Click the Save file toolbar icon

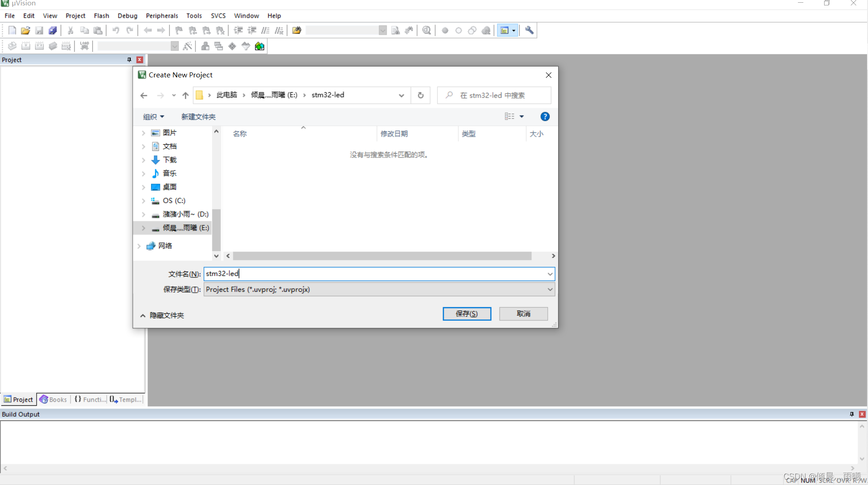coord(39,30)
